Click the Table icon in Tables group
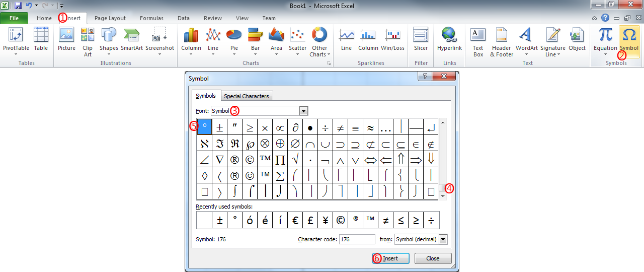 [41, 39]
